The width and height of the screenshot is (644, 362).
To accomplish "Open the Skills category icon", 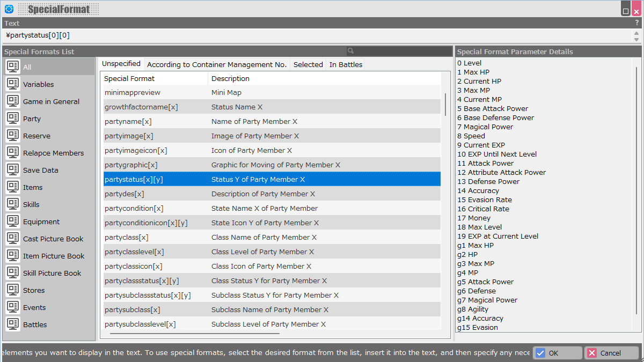I will [x=13, y=204].
